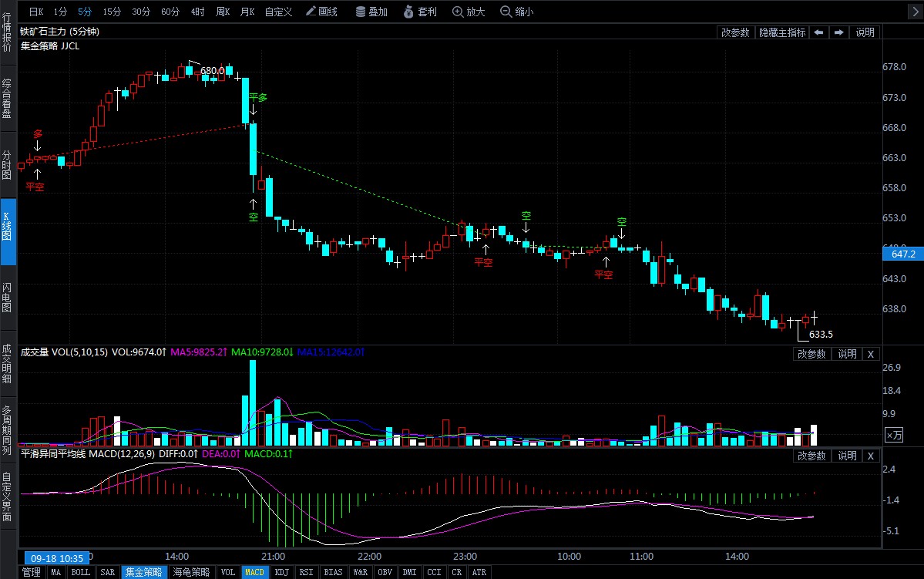Select ATR indicator tab
Image resolution: width=924 pixels, height=579 pixels.
pyautogui.click(x=479, y=573)
